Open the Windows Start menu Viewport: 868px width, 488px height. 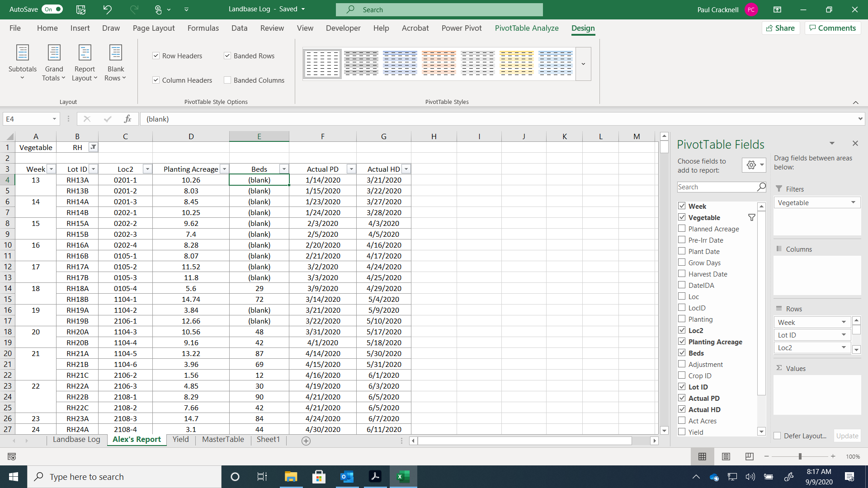click(x=14, y=477)
